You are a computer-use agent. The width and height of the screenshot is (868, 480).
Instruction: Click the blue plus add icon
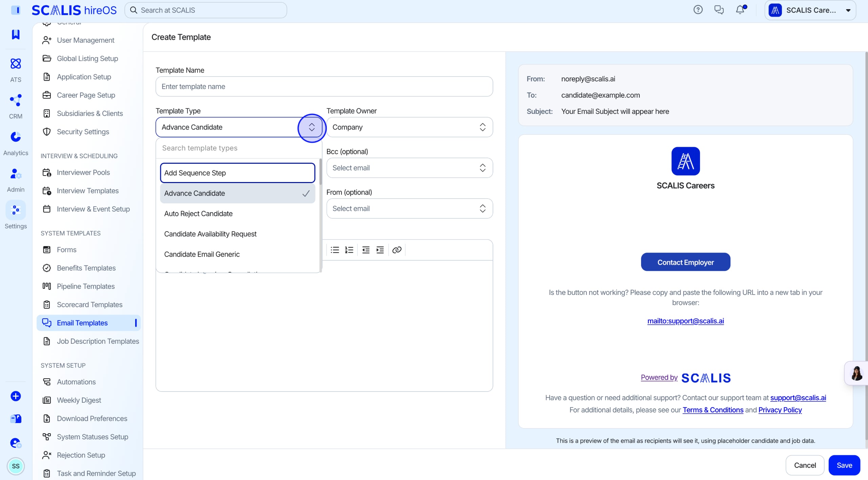pyautogui.click(x=16, y=396)
